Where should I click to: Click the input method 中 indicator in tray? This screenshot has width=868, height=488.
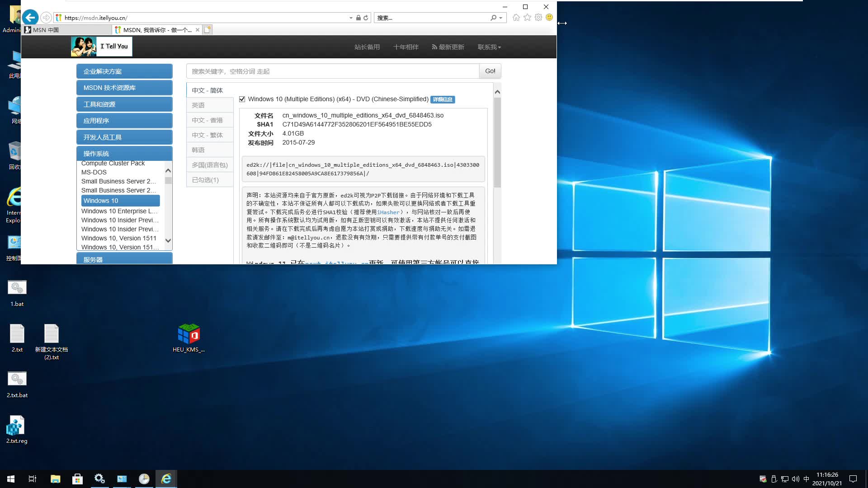click(x=807, y=479)
